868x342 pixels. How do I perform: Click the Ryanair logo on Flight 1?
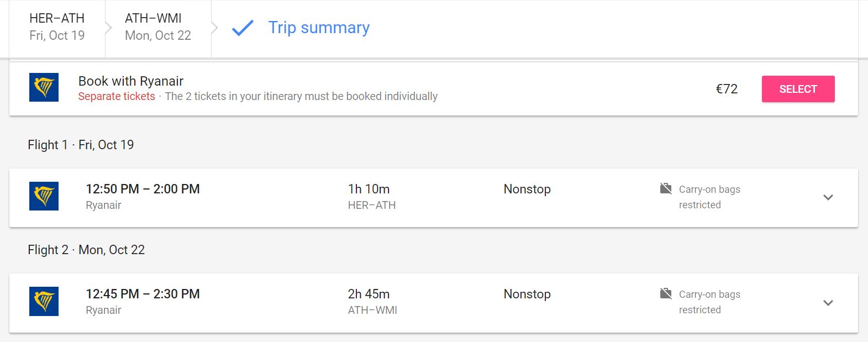tap(44, 196)
